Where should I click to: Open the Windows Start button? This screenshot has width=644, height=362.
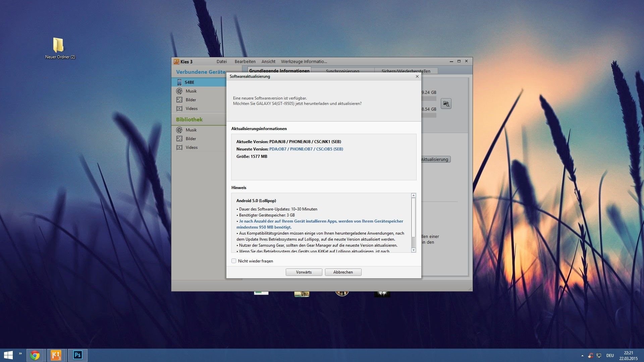(8, 355)
